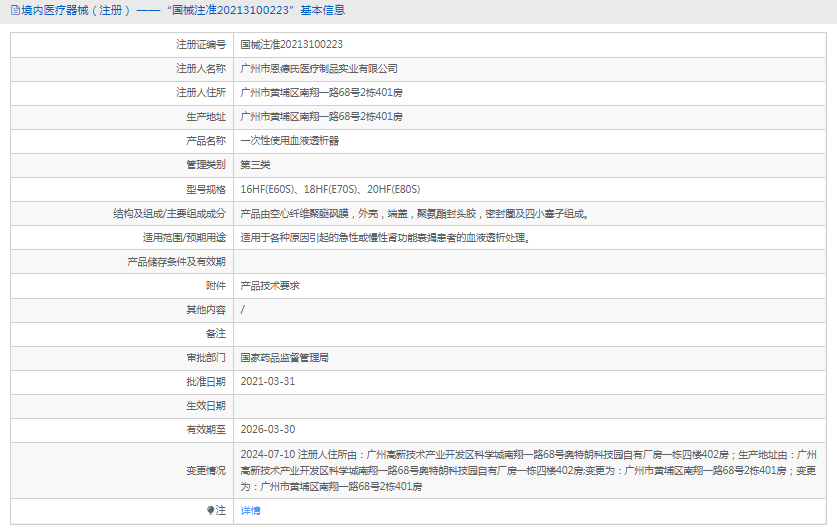The width and height of the screenshot is (837, 531).
Task: Click the 适用范围/预期用途 label
Action: 184,237
